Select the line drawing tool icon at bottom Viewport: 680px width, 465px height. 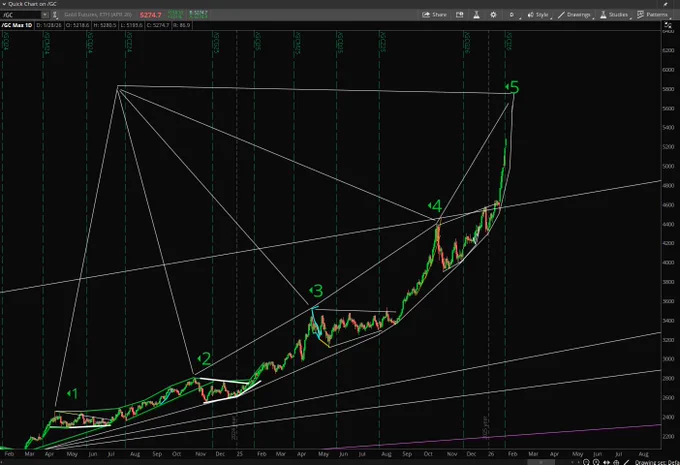(626, 462)
